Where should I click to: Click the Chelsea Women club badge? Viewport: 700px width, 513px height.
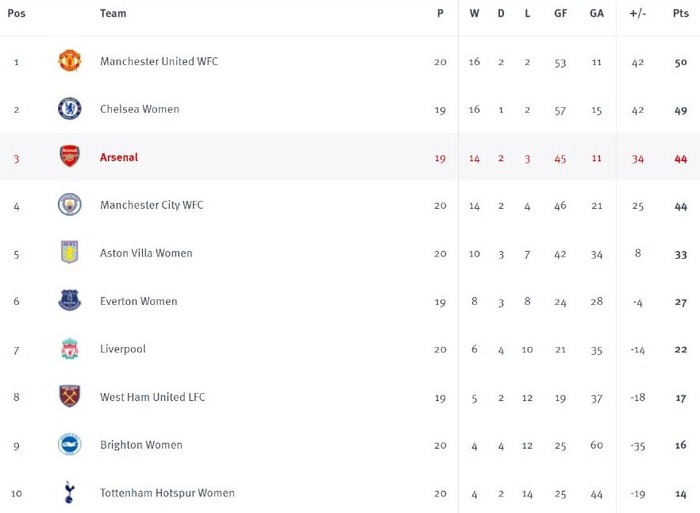click(x=70, y=108)
